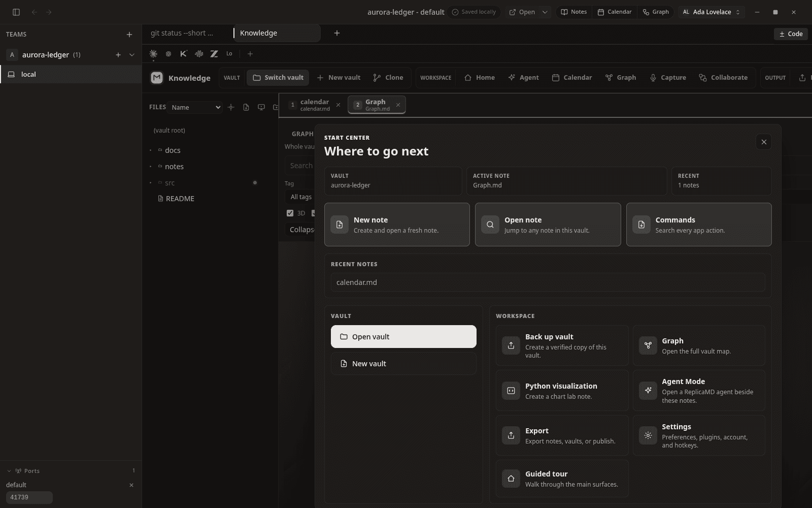Image resolution: width=812 pixels, height=508 pixels.
Task: Expand the docs folder in file tree
Action: tap(151, 150)
